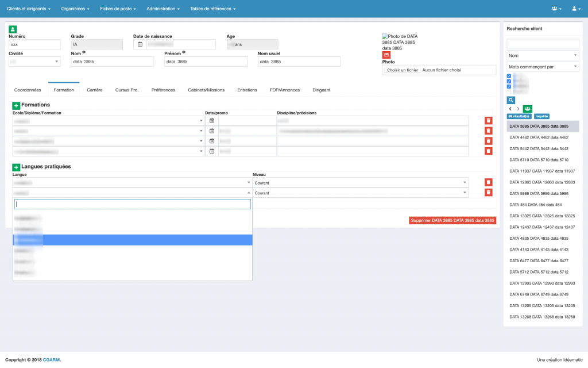Focus the client search text field
This screenshot has height=368, width=588.
[x=543, y=44]
